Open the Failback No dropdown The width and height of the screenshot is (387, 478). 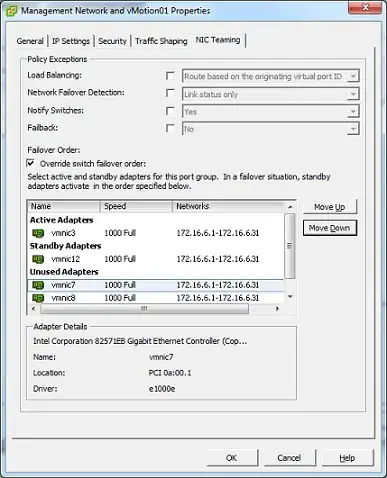pyautogui.click(x=270, y=129)
